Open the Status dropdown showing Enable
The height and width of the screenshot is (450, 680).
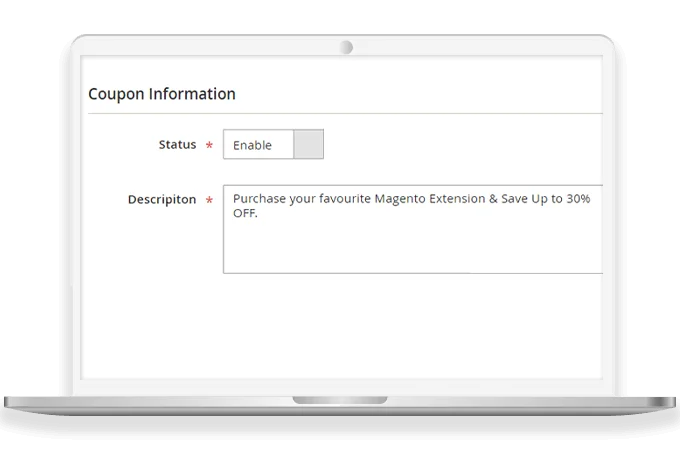tap(273, 144)
